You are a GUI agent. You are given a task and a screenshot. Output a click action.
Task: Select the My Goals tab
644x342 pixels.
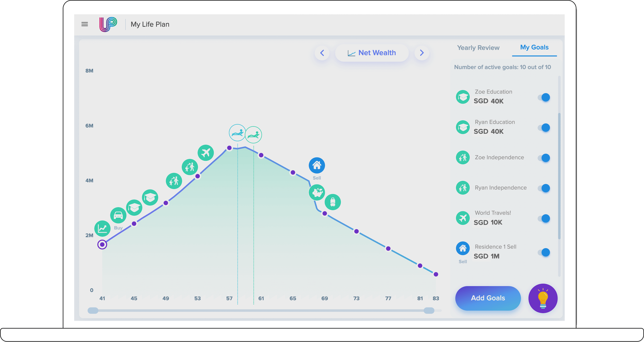(534, 47)
